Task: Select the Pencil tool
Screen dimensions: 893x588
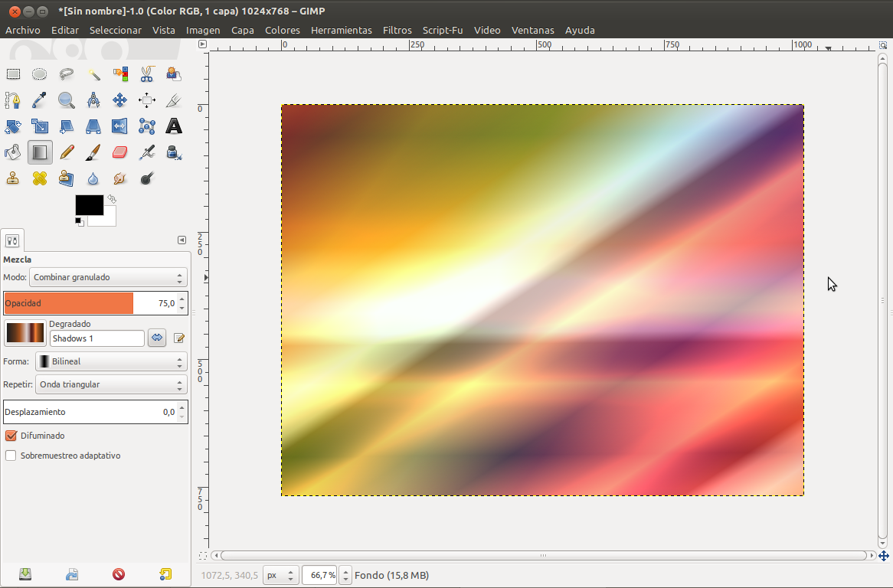Action: coord(67,152)
